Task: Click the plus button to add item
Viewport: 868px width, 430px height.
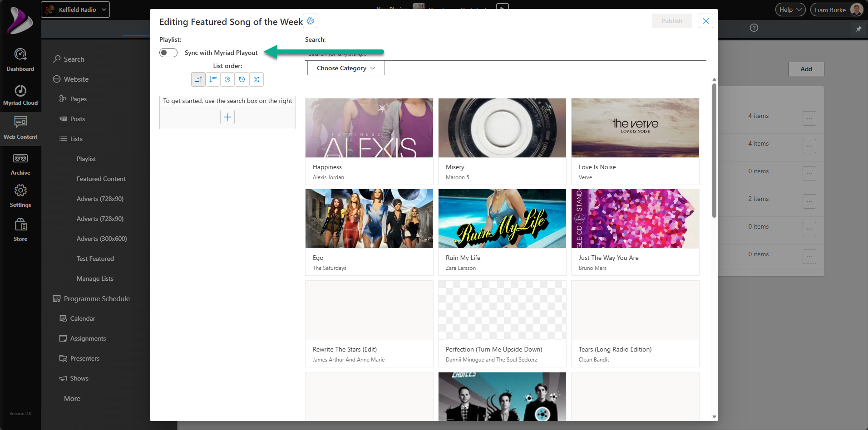Action: [x=227, y=117]
